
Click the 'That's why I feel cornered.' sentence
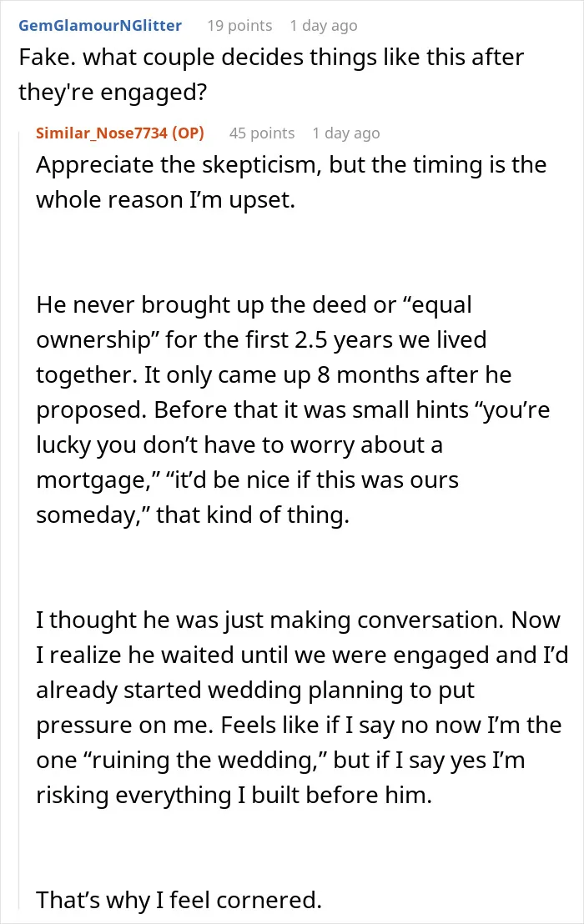pos(179,900)
